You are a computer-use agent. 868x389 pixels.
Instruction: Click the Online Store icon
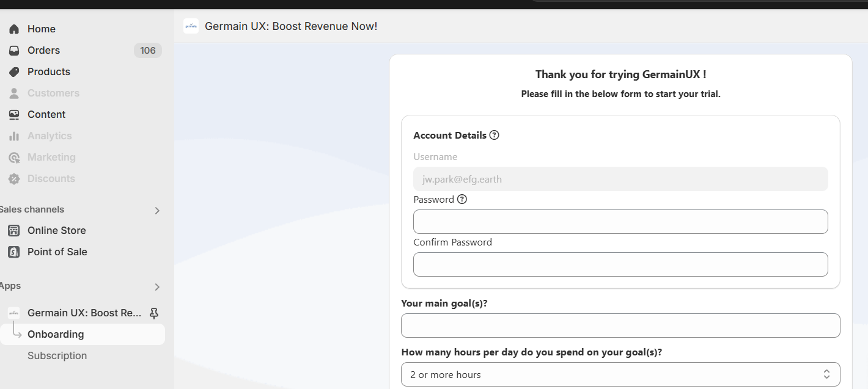coord(14,230)
